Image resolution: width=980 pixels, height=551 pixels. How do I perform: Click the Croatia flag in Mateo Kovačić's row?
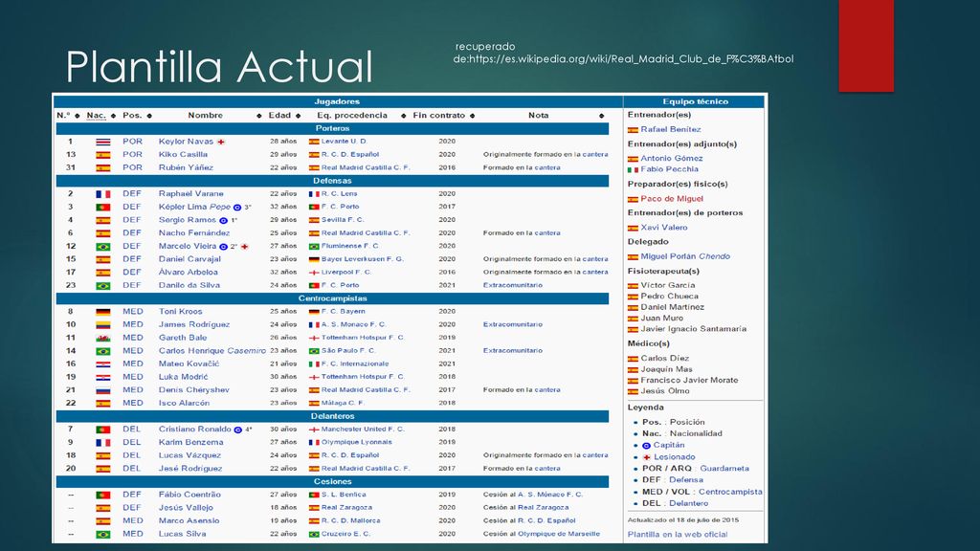pyautogui.click(x=102, y=364)
